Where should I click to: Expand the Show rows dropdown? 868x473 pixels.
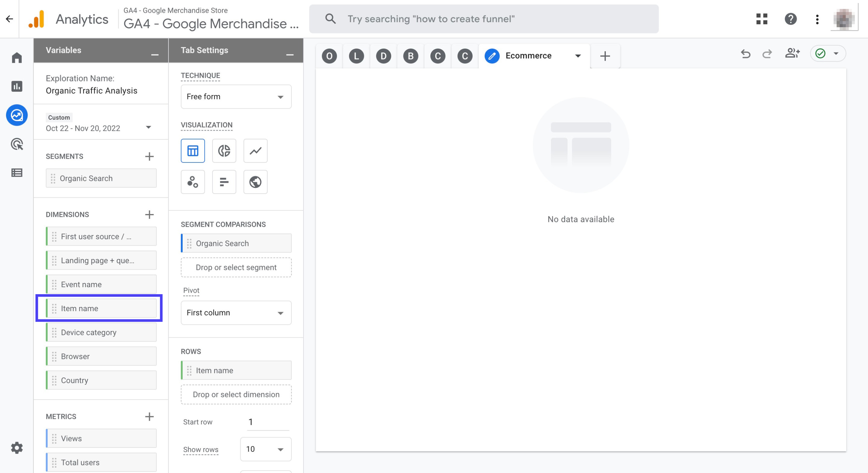(266, 448)
